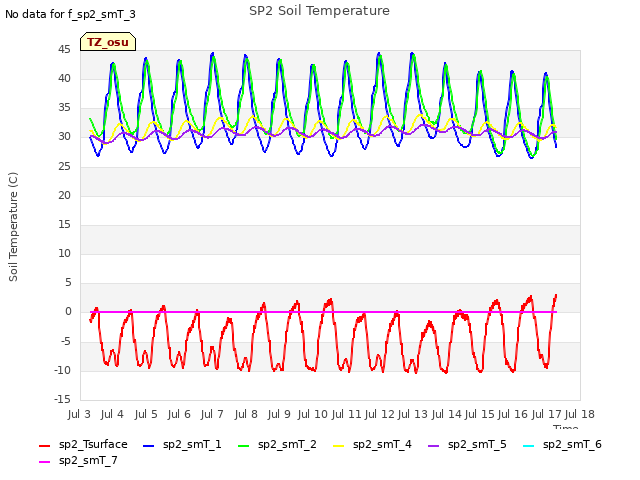This screenshot has width=640, height=480.
Task: Click the 0 y-axis tick label
Action: tap(68, 312)
